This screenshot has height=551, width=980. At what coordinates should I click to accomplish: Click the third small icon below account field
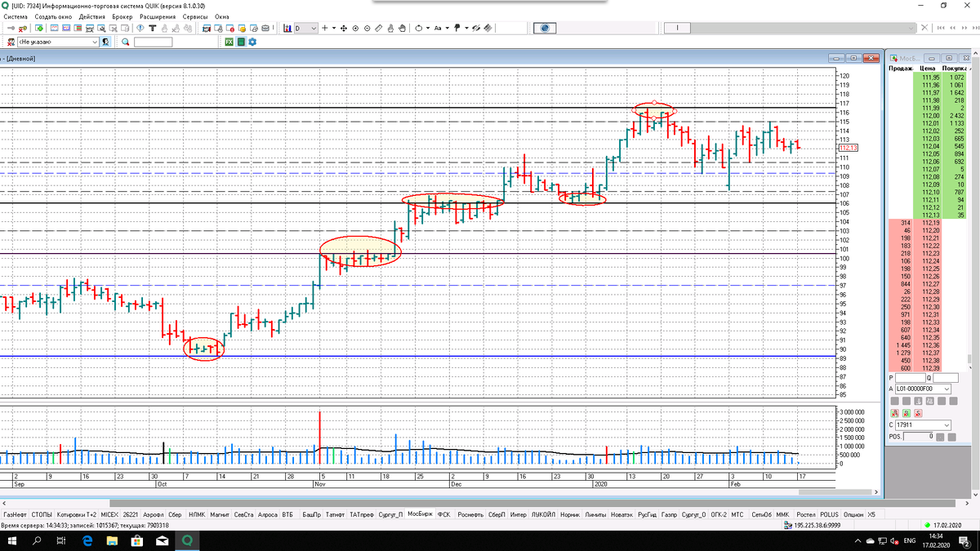pos(918,413)
